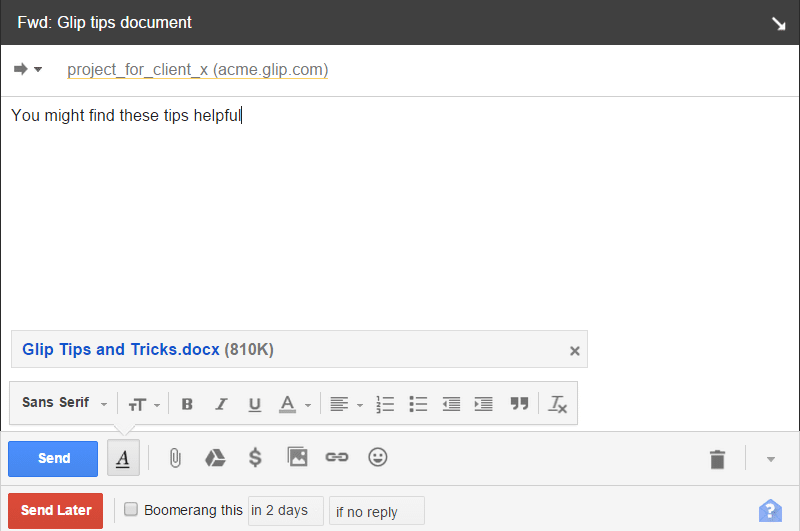
Task: Toggle the formatting options bar
Action: click(122, 459)
